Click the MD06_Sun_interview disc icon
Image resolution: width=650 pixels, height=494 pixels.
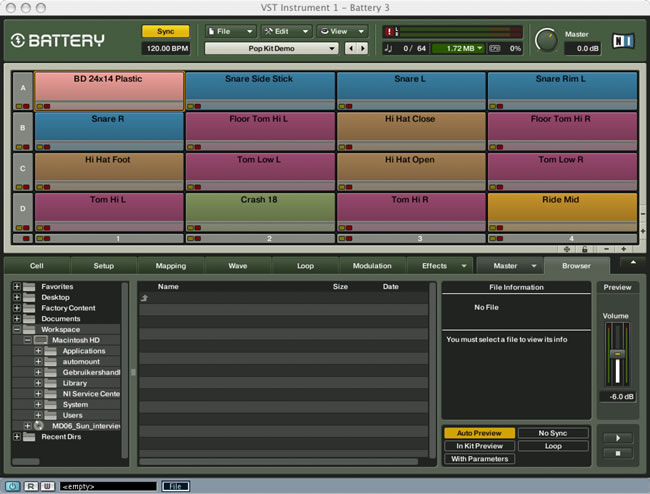[39, 426]
